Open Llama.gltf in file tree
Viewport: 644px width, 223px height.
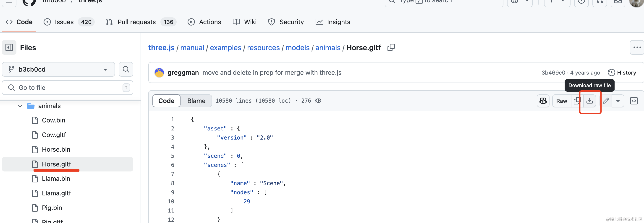56,193
